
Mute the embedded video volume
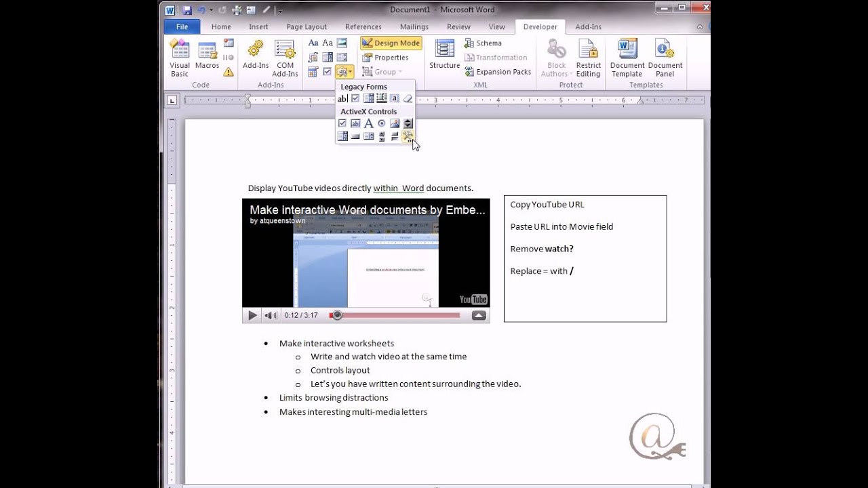pyautogui.click(x=271, y=315)
